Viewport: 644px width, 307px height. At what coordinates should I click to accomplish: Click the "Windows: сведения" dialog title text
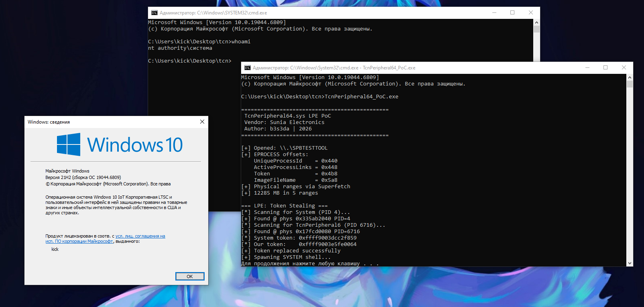tap(49, 122)
